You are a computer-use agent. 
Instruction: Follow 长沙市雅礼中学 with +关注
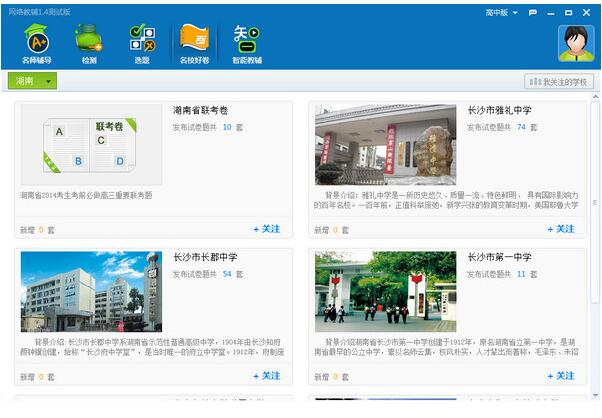561,229
